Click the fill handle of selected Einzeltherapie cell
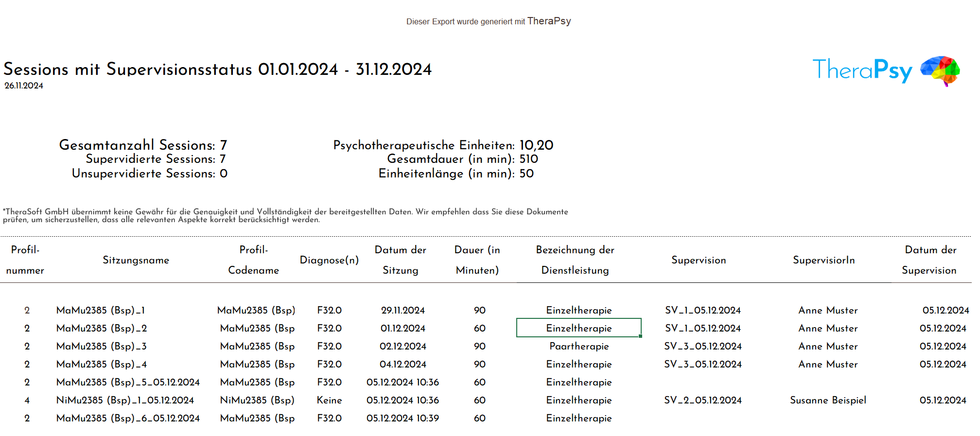The image size is (980, 436). click(641, 336)
